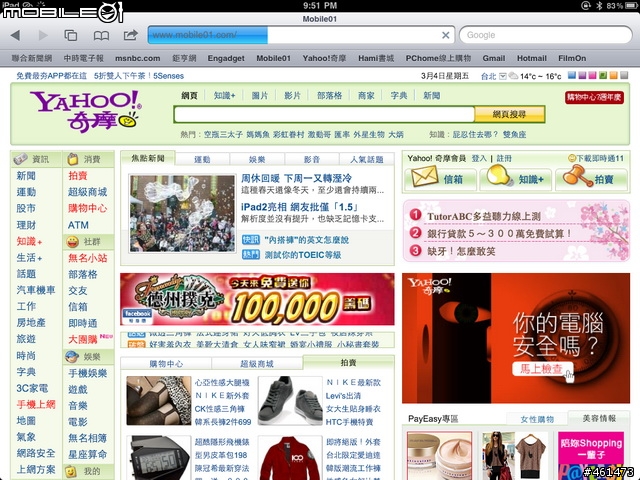Click the www.mobile01.com address field

301,35
